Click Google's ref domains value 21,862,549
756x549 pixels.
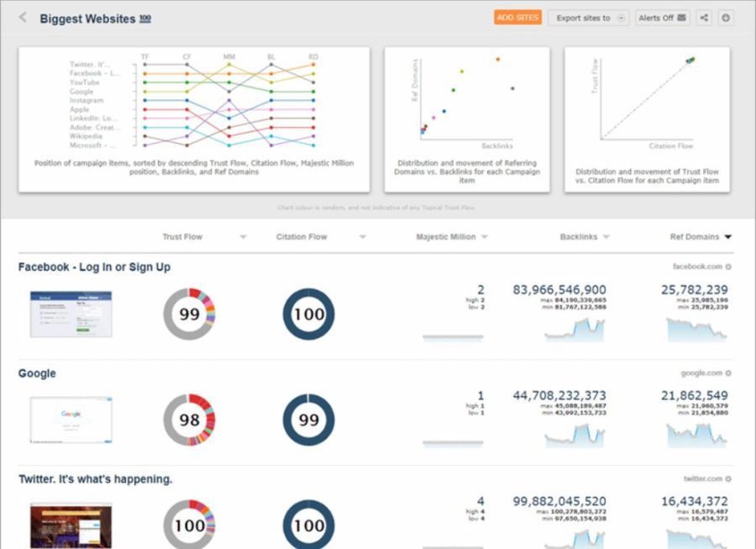(695, 396)
